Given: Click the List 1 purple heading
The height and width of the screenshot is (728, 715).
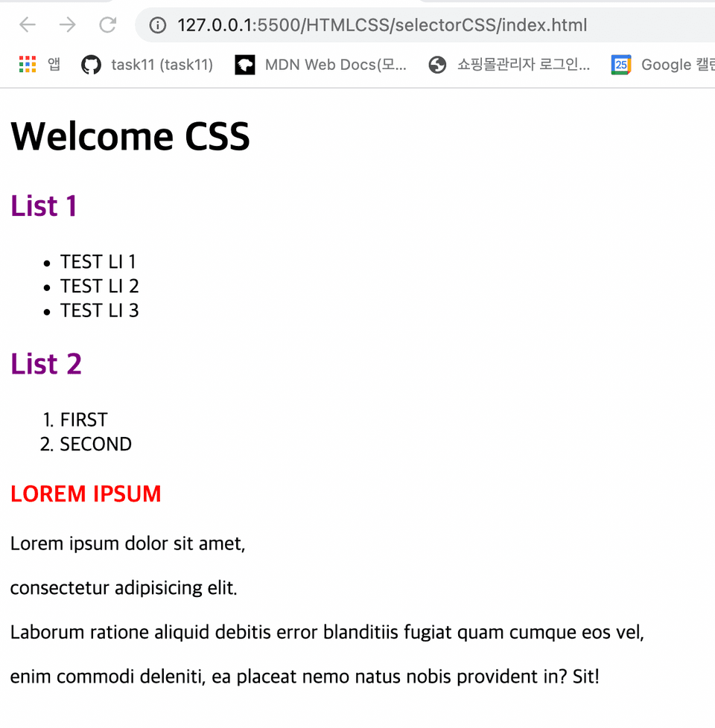Looking at the screenshot, I should click(44, 205).
